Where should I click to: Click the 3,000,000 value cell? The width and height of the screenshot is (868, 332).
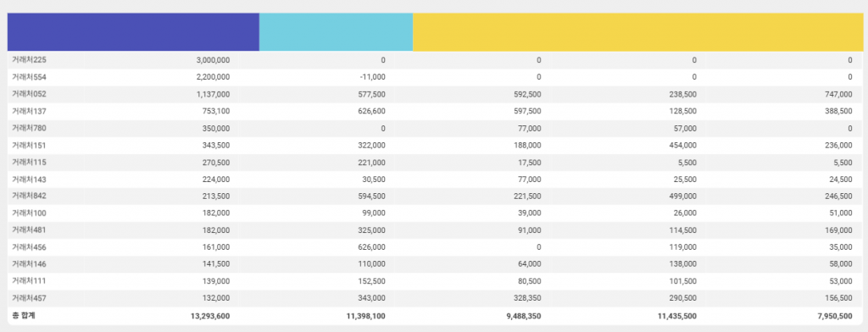tap(213, 60)
